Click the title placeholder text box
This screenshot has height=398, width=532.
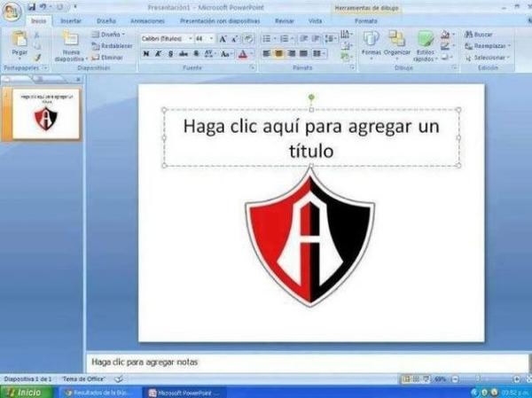(311, 137)
